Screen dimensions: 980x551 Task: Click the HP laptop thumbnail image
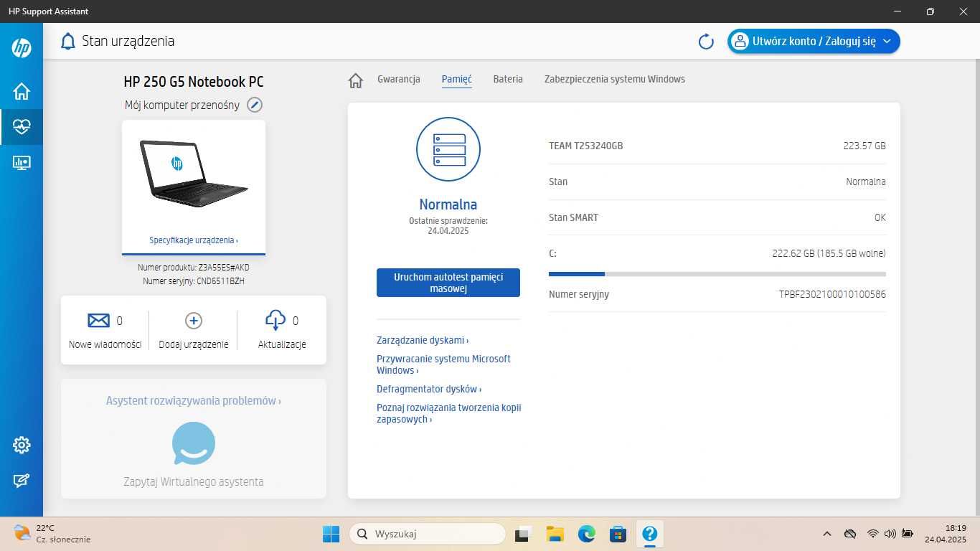(194, 174)
